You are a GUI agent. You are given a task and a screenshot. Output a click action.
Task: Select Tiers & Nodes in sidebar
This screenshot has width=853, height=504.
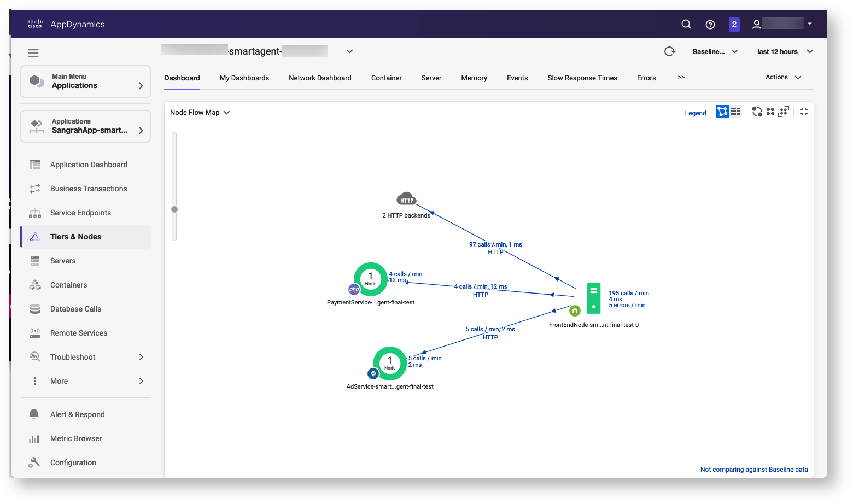pyautogui.click(x=85, y=237)
